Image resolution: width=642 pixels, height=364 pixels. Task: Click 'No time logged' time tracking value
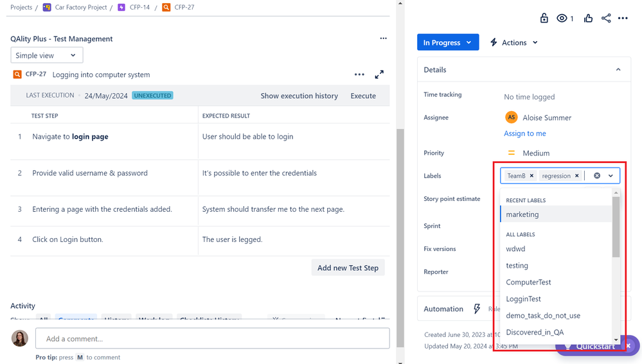tap(529, 96)
